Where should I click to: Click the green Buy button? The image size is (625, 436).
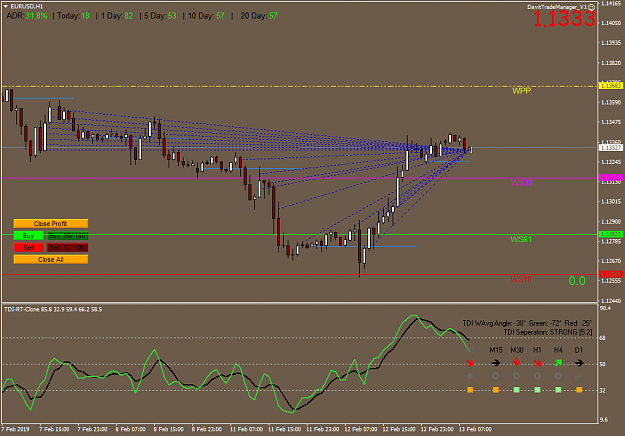tap(28, 236)
